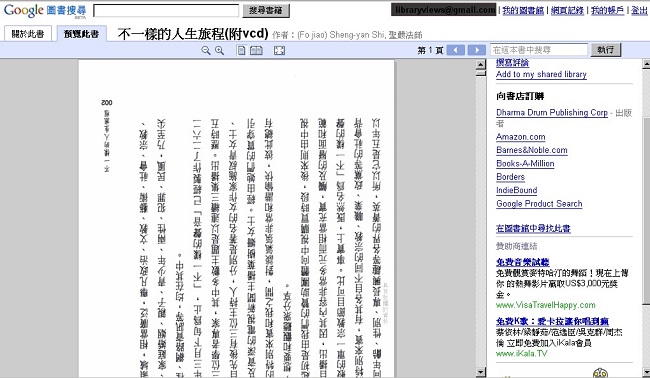Open 我的帳戶 link
The width and height of the screenshot is (650, 378).
tap(607, 10)
